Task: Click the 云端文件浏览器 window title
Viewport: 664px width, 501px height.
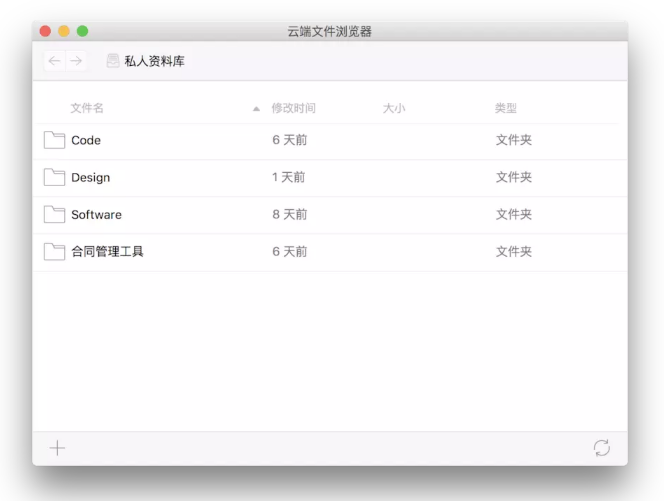Action: (x=329, y=31)
